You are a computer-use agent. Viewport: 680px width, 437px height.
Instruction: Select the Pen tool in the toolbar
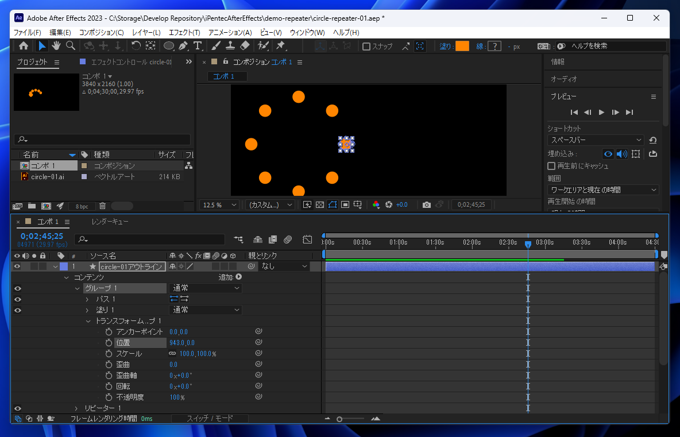point(182,46)
